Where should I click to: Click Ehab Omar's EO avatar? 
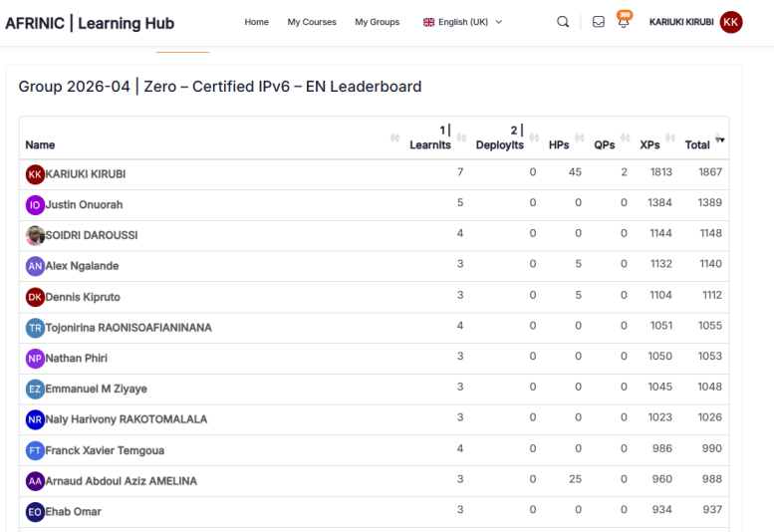(35, 512)
